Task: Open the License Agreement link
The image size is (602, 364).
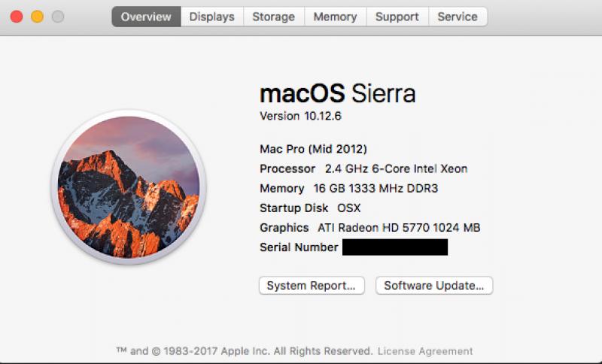Action: [x=425, y=351]
